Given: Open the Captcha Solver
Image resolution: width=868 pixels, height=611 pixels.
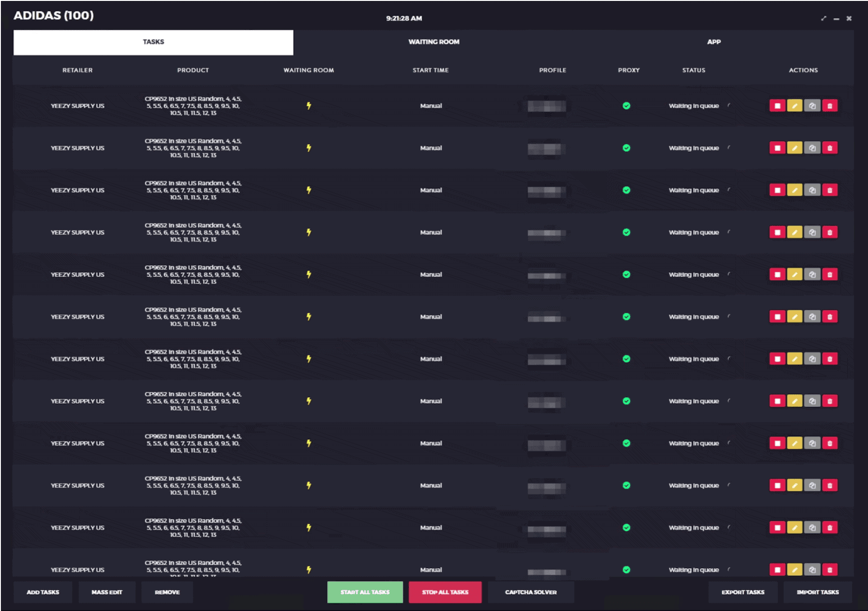Looking at the screenshot, I should point(531,592).
